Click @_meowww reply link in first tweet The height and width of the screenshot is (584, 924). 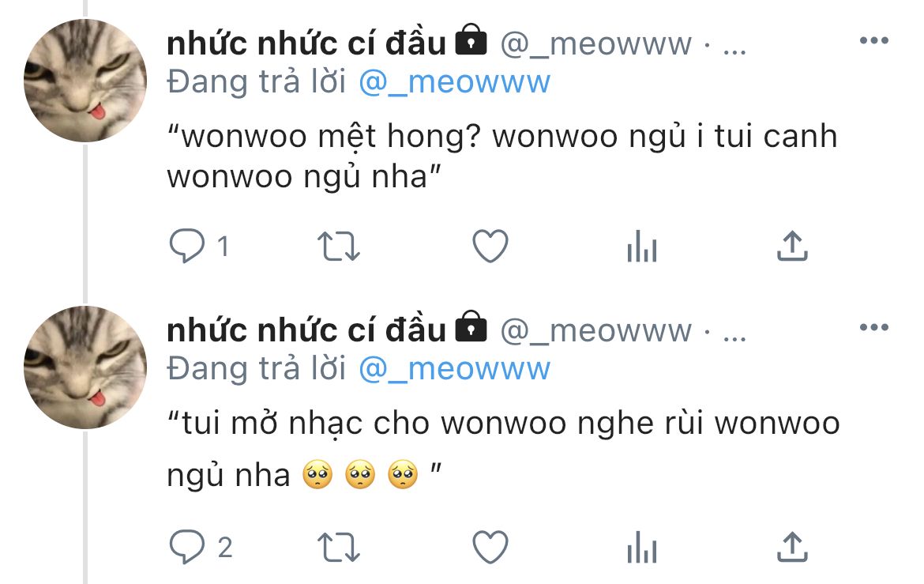click(x=454, y=82)
